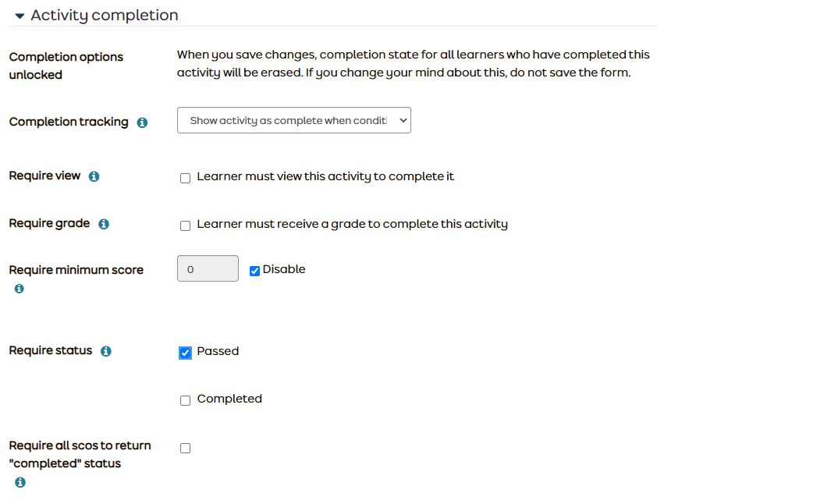Click the Require grade info icon
The image size is (824, 504).
coord(104,224)
